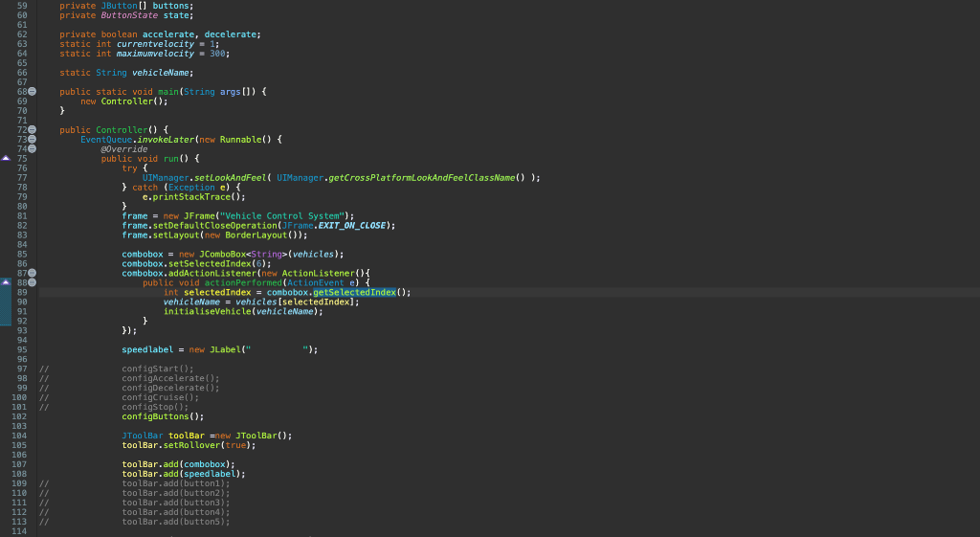Click the setLookAndFeel method call
This screenshot has width=980, height=537.
click(230, 177)
